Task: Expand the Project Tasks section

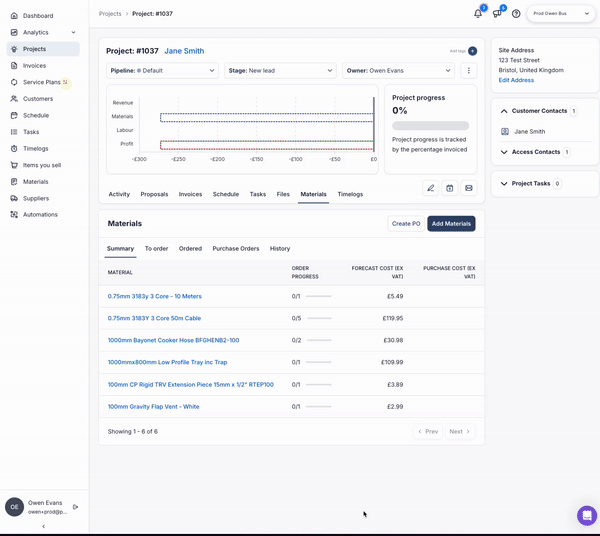Action: 504,184
